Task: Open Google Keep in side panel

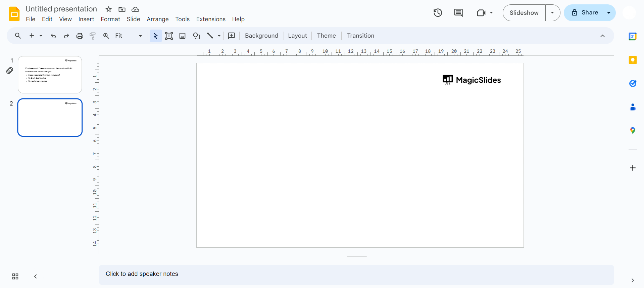Action: [x=633, y=60]
